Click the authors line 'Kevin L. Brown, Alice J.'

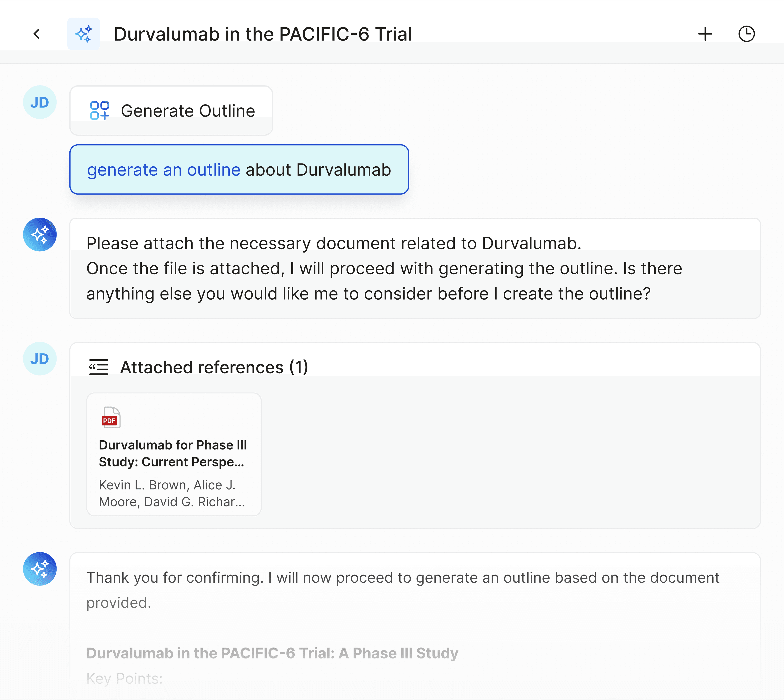click(167, 485)
